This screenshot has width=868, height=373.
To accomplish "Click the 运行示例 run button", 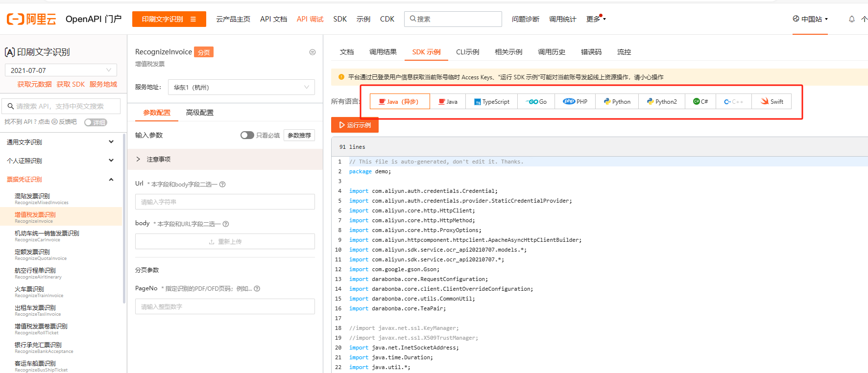I will pyautogui.click(x=355, y=125).
